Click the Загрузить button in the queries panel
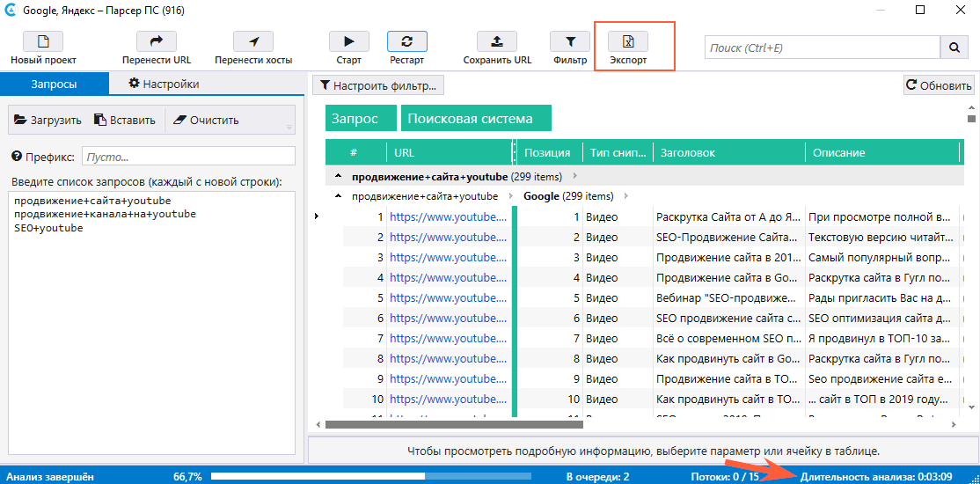 48,121
